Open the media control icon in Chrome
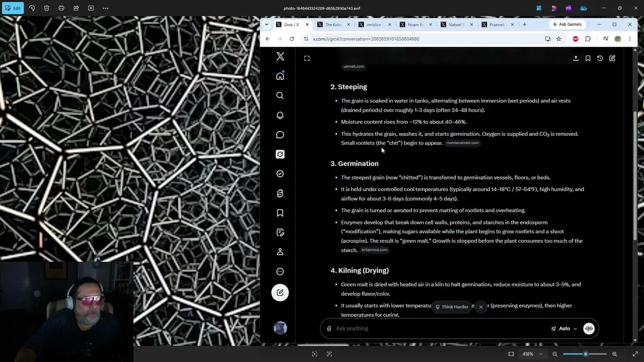 click(606, 39)
